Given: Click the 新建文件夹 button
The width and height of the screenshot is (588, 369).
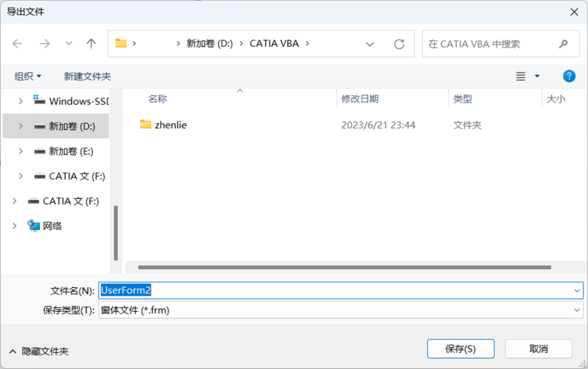Looking at the screenshot, I should (x=87, y=76).
